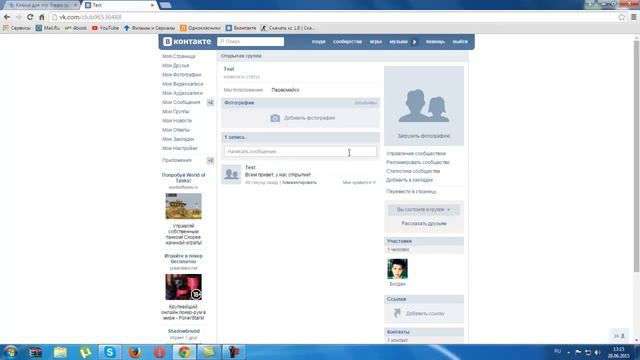The image size is (640, 360).
Task: Click Рекламировать сообщество link
Action: click(418, 162)
